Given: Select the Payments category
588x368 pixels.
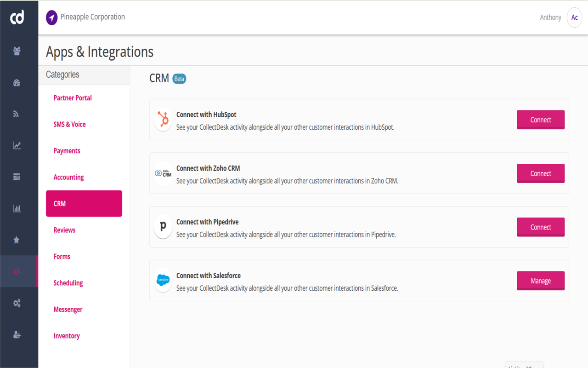Looking at the screenshot, I should 67,151.
